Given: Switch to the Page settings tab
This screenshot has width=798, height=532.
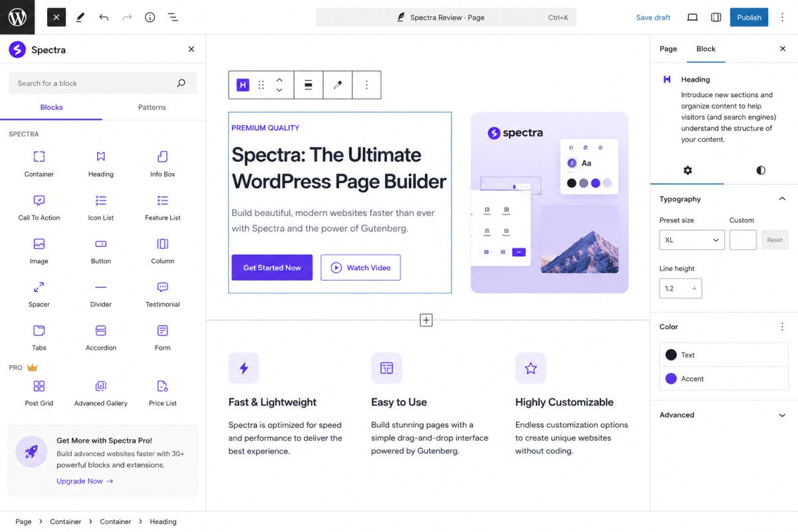Looking at the screenshot, I should [668, 49].
